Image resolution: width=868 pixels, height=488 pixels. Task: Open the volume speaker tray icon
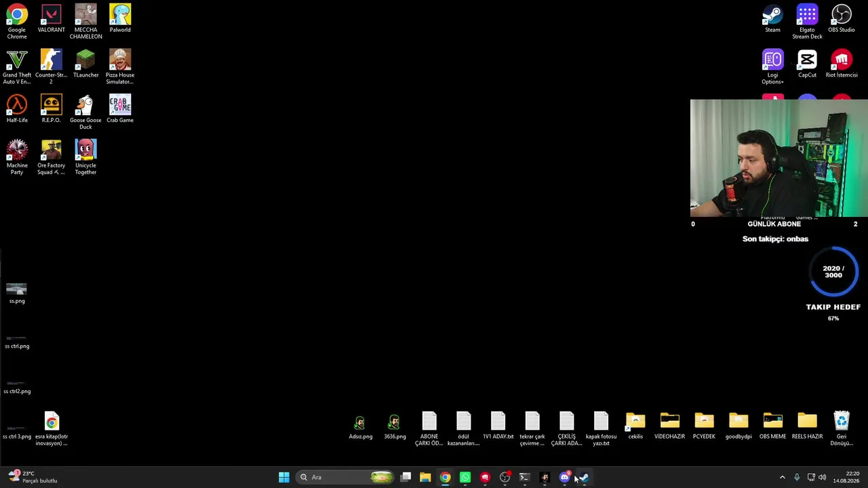(823, 477)
